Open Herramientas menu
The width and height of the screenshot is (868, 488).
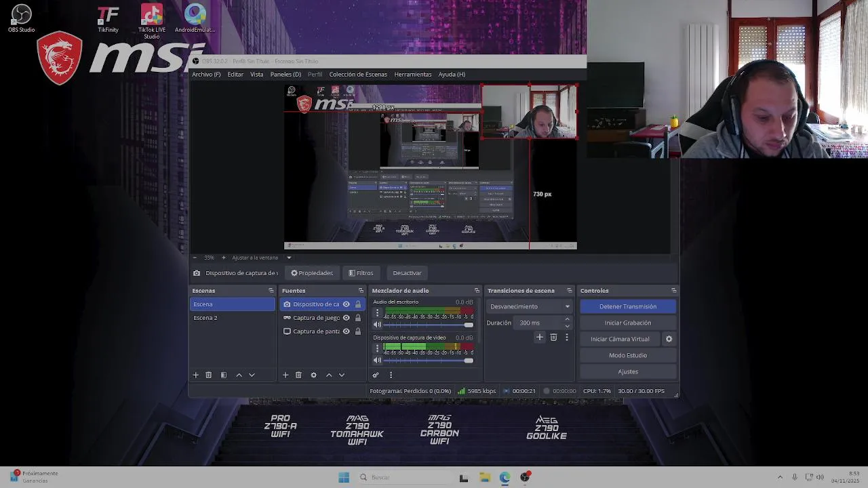(412, 75)
